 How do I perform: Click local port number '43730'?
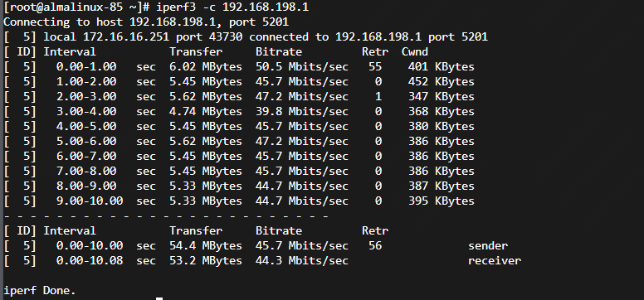point(226,37)
